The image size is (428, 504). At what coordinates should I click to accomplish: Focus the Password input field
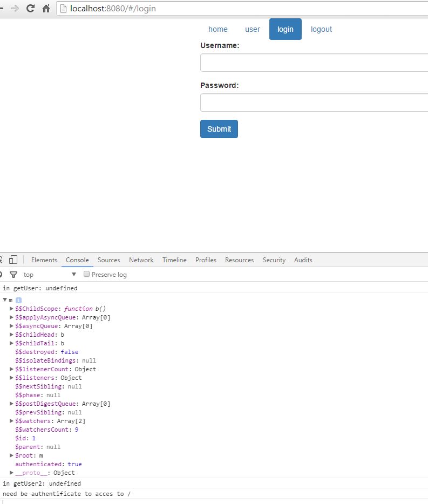(x=314, y=103)
